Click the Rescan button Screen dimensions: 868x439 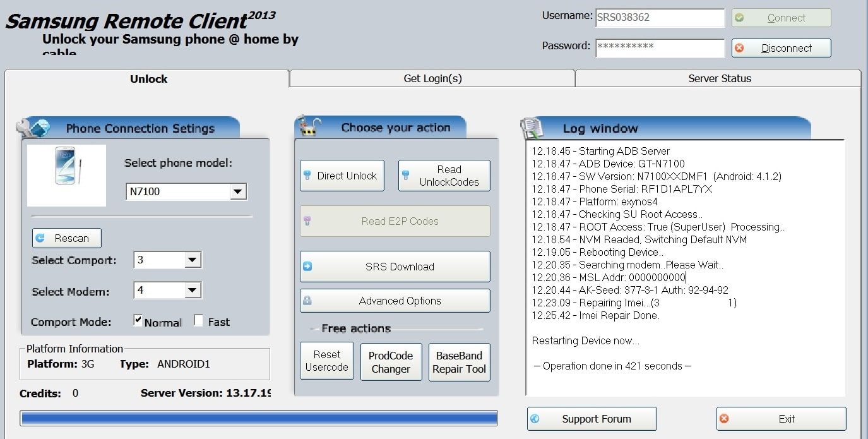(x=66, y=238)
